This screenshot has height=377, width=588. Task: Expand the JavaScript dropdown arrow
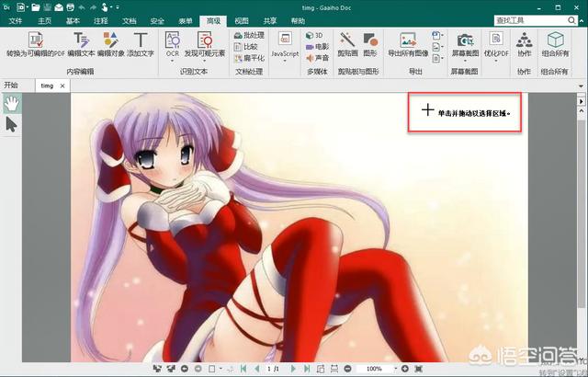coord(285,61)
